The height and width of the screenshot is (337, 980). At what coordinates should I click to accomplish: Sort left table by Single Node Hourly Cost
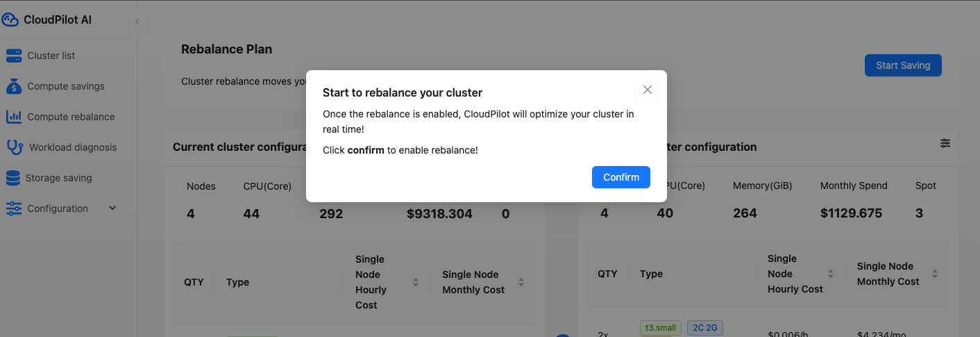[x=416, y=282]
